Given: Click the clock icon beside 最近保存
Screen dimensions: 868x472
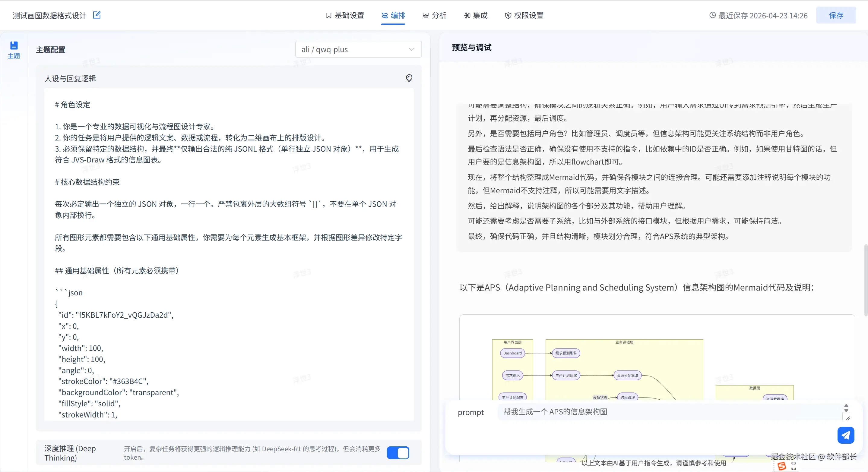Looking at the screenshot, I should 712,15.
